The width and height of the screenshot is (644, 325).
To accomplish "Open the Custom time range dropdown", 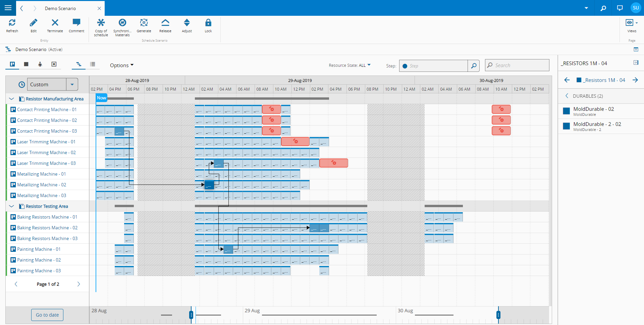I will [72, 84].
